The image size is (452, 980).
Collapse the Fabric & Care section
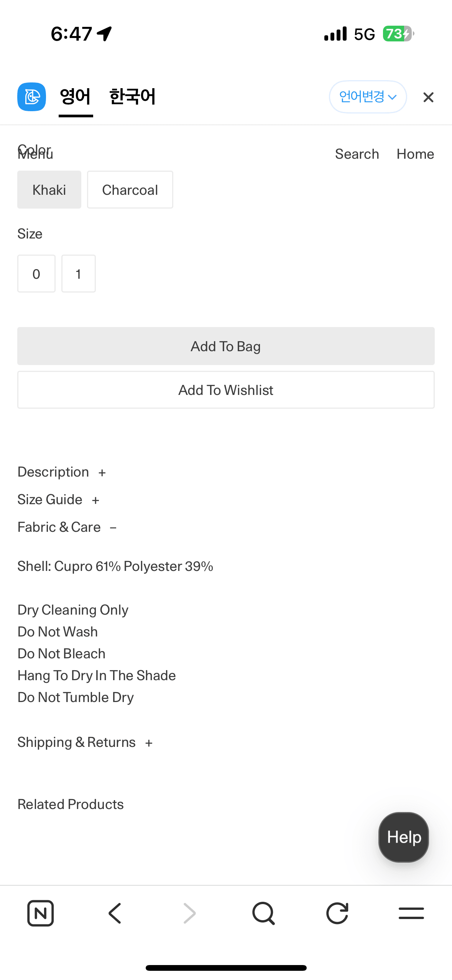coord(67,527)
